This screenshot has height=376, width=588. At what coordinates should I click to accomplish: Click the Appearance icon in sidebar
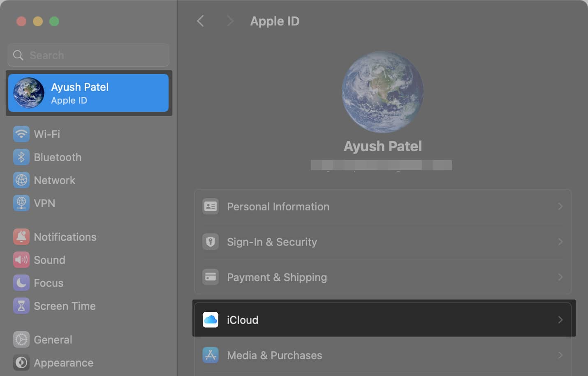(x=21, y=362)
